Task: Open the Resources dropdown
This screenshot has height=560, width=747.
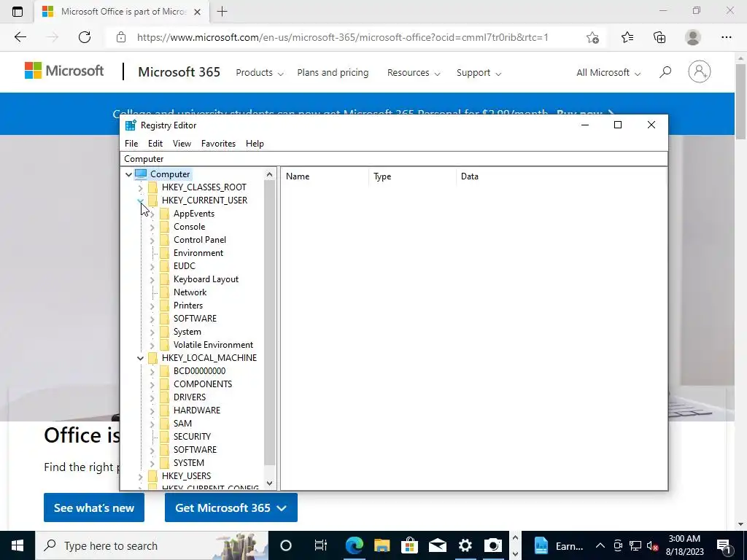Action: (414, 73)
